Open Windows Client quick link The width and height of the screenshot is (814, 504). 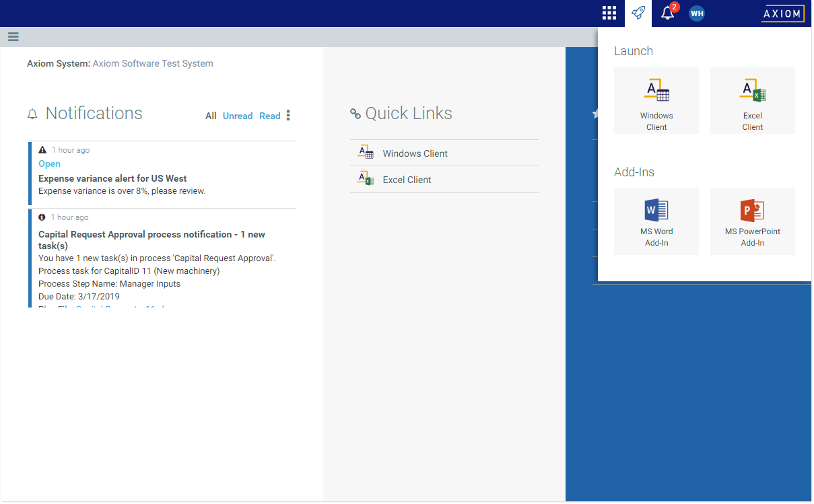415,153
